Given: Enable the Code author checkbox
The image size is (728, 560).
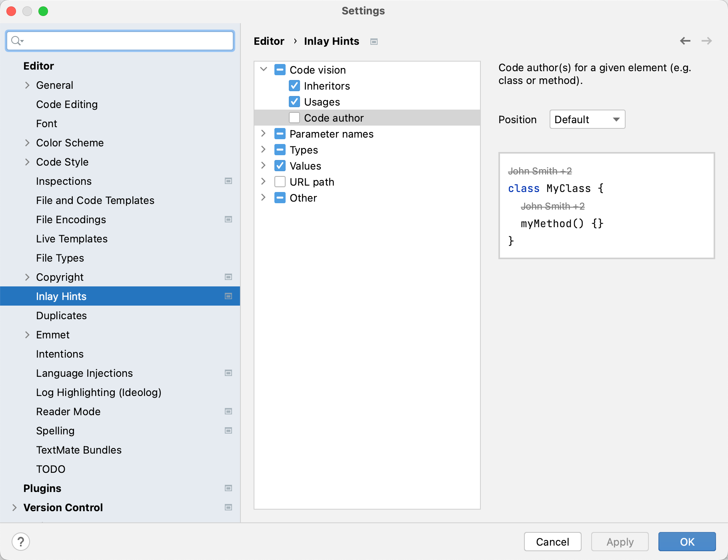Looking at the screenshot, I should point(294,118).
